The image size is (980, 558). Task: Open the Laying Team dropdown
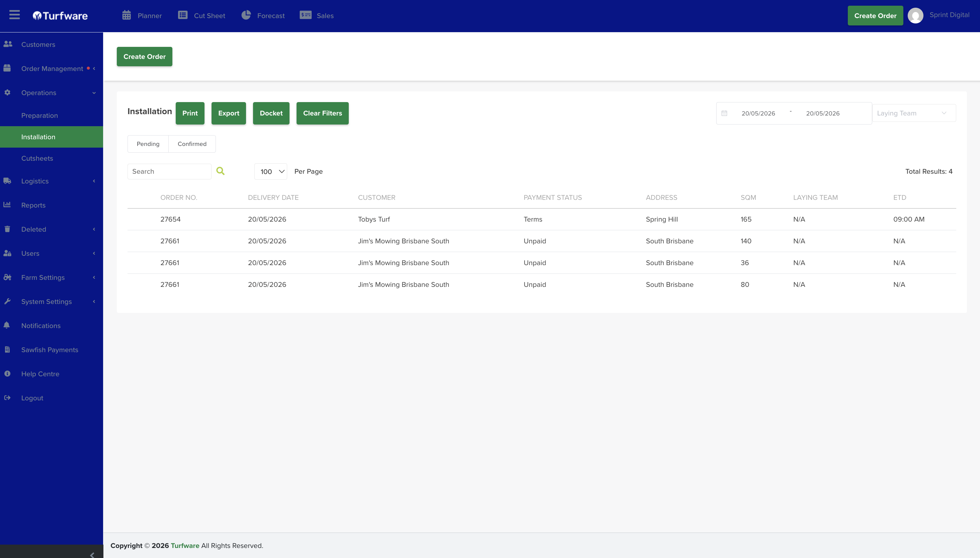(914, 113)
